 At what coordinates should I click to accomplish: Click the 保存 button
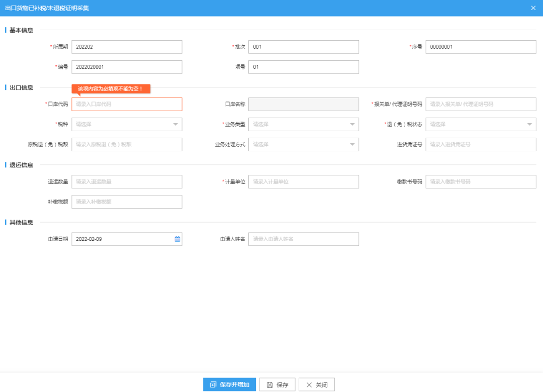click(277, 384)
